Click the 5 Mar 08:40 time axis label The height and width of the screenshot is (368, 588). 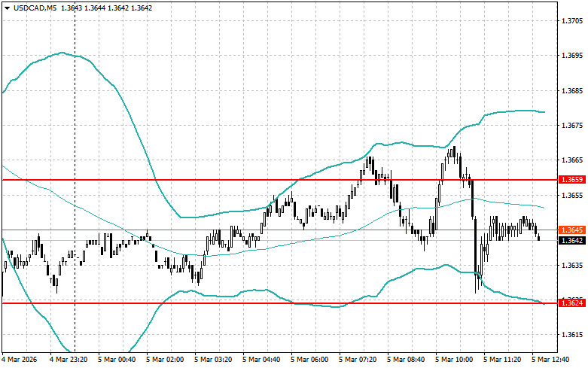click(x=406, y=360)
